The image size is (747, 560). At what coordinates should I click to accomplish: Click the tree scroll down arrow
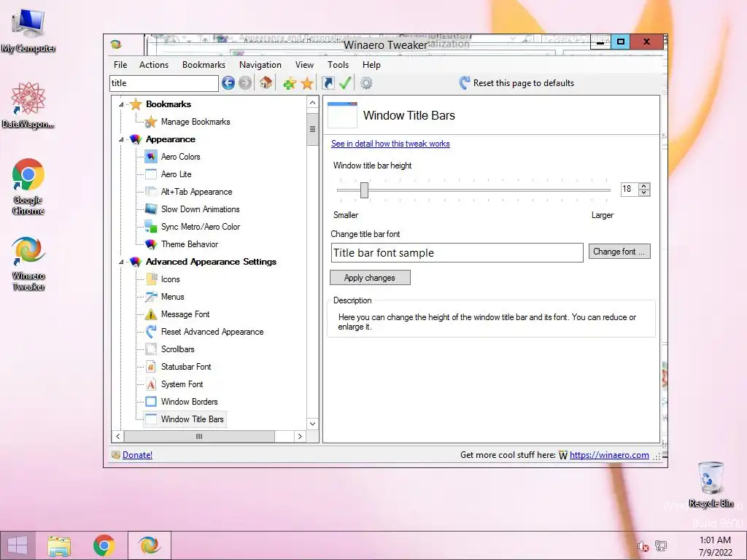pyautogui.click(x=312, y=424)
